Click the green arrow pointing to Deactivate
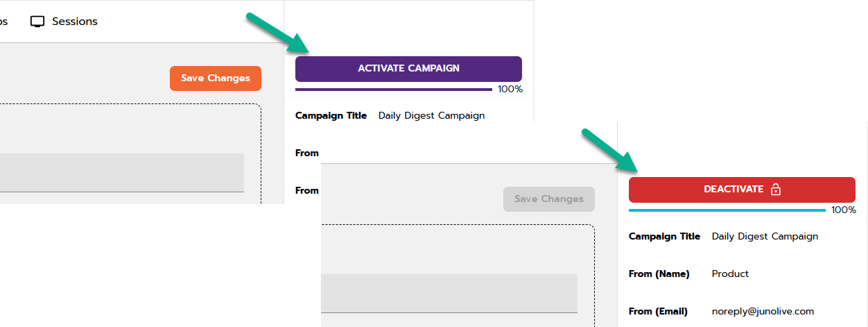 [x=611, y=151]
